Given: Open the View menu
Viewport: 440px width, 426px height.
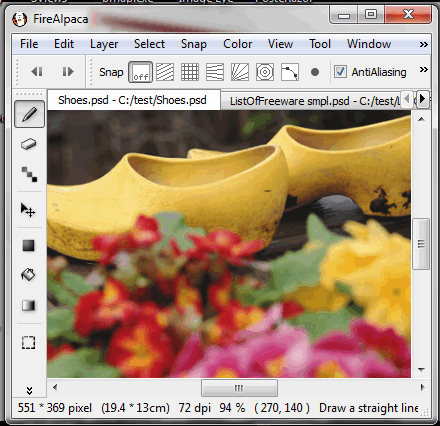Looking at the screenshot, I should tap(280, 44).
